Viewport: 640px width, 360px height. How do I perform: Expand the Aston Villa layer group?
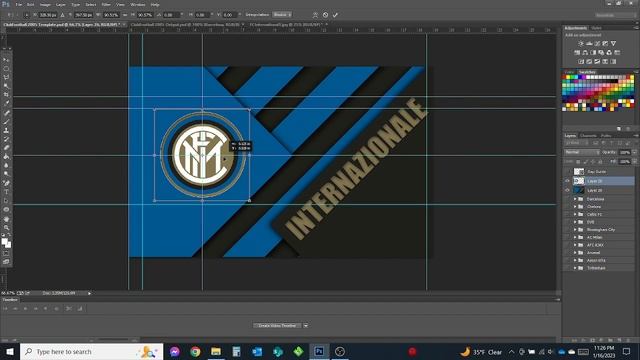click(x=575, y=260)
